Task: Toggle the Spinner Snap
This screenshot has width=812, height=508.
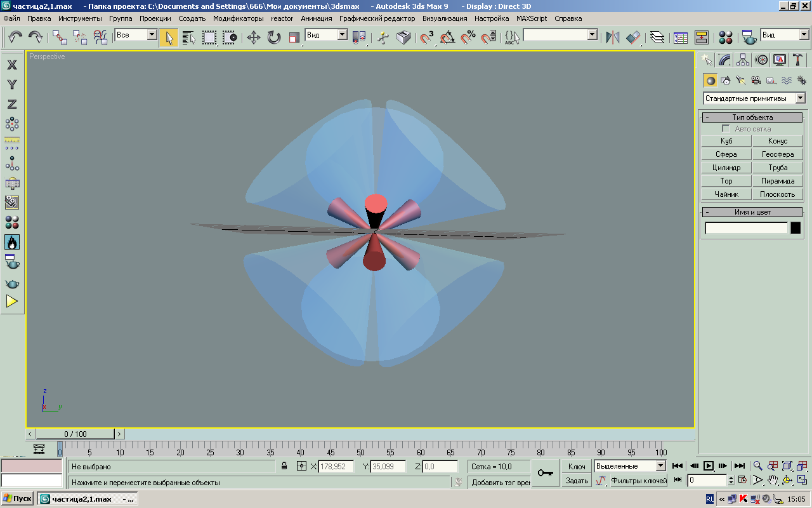Action: (488, 37)
